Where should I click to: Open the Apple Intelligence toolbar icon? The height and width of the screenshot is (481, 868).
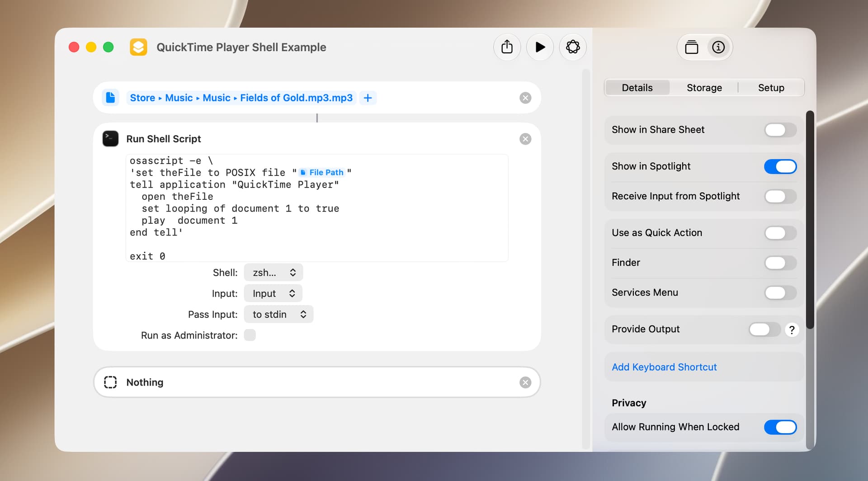573,47
